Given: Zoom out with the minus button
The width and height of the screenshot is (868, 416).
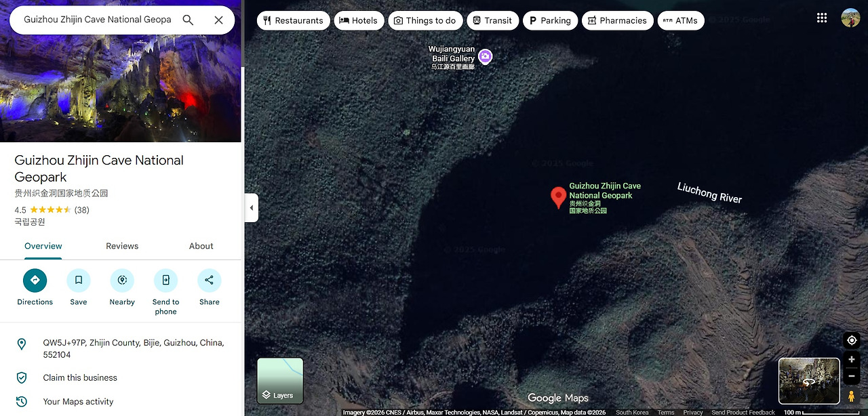Looking at the screenshot, I should (852, 376).
